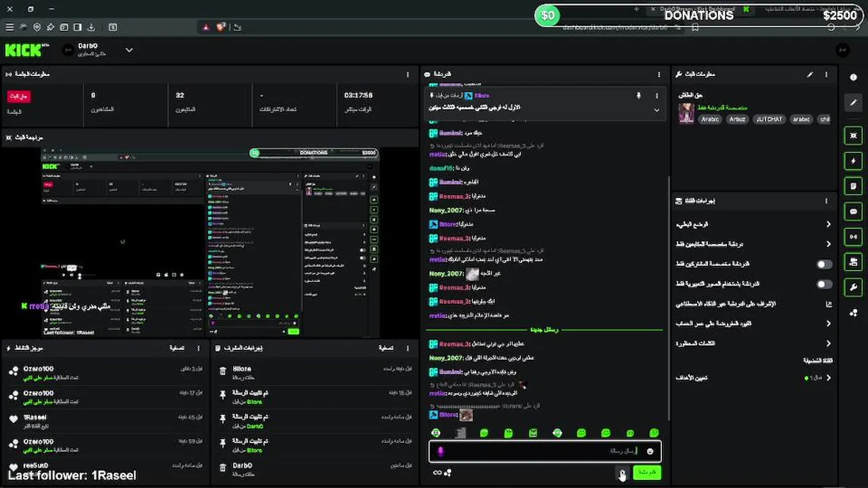
Task: Open banned words row chevron
Action: pyautogui.click(x=828, y=344)
